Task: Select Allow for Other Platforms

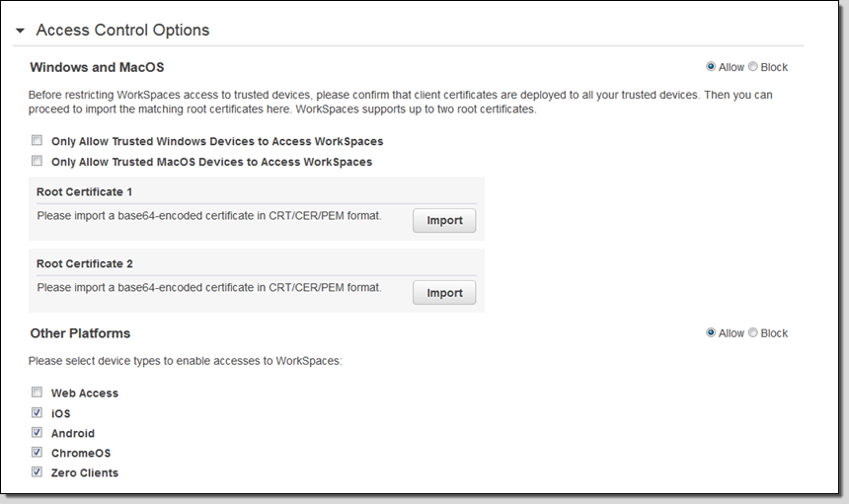Action: click(711, 333)
